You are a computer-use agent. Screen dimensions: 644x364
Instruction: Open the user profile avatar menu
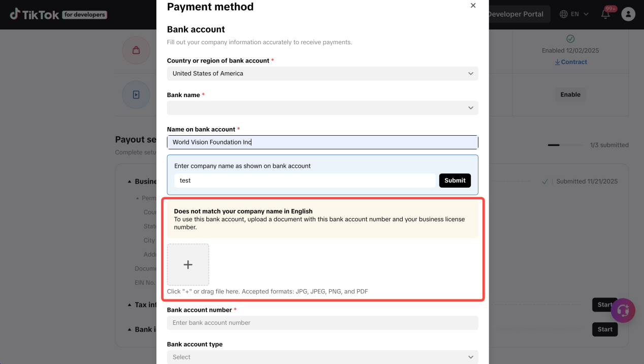coord(628,14)
